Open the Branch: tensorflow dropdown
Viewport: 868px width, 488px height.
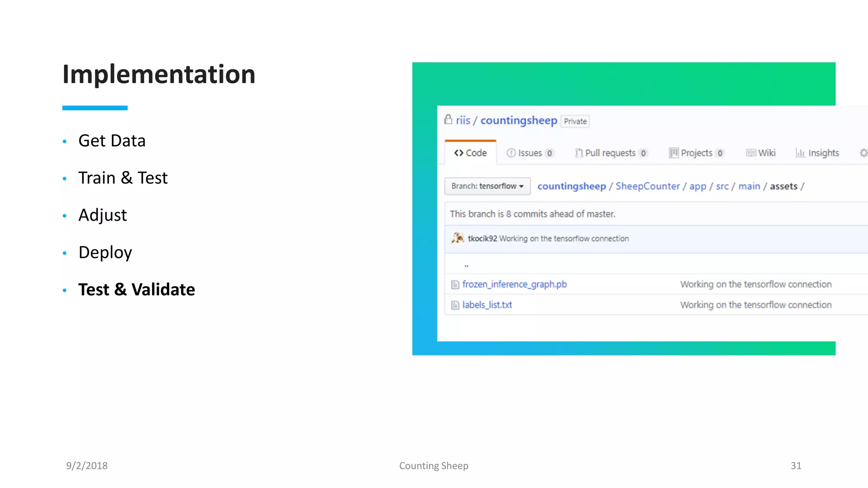point(487,186)
